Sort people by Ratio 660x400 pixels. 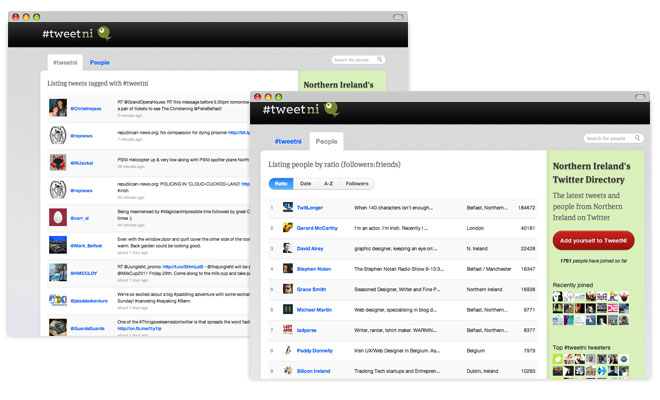(281, 184)
